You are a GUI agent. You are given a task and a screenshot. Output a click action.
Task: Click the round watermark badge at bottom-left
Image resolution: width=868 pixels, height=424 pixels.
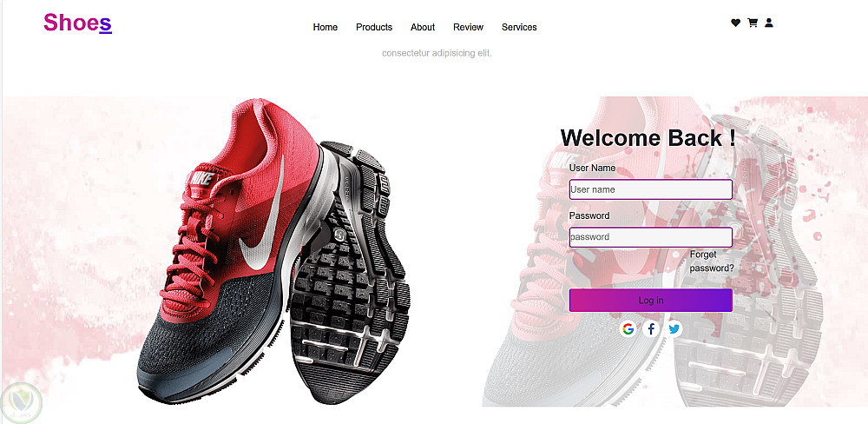tap(22, 401)
